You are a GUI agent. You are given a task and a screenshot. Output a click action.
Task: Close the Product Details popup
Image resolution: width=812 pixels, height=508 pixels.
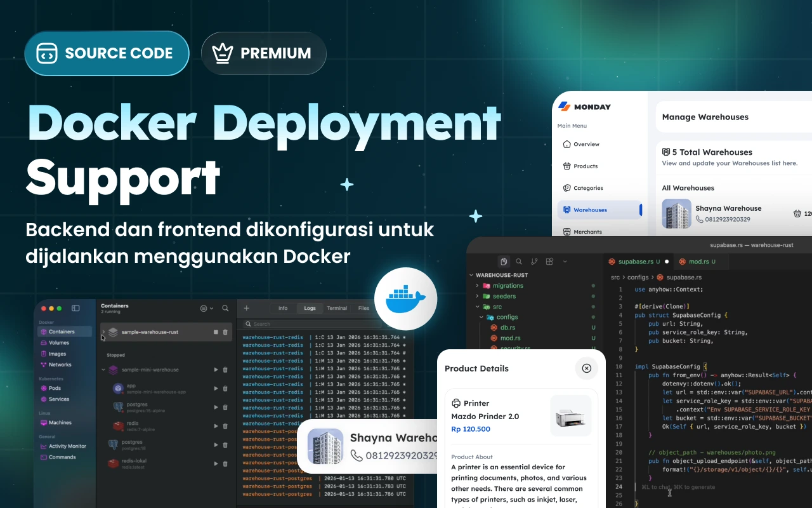pyautogui.click(x=586, y=368)
